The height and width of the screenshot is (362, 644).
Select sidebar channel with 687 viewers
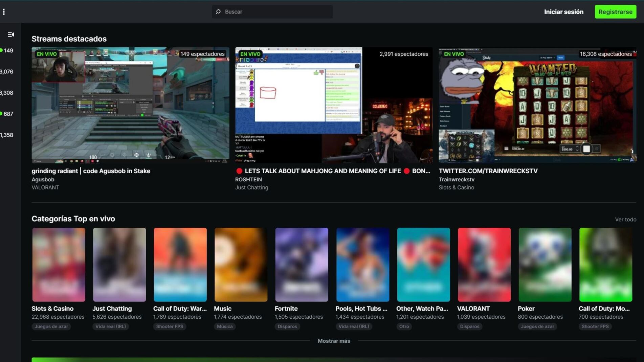[8, 114]
